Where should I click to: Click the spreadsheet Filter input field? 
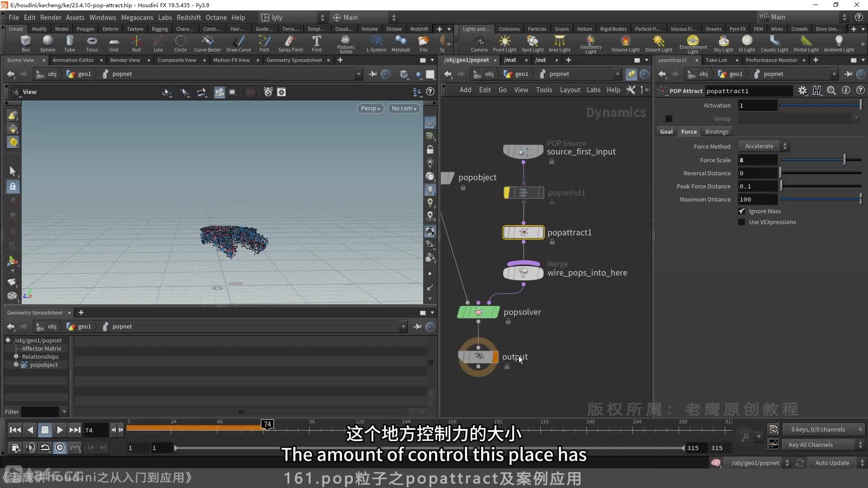(40, 412)
